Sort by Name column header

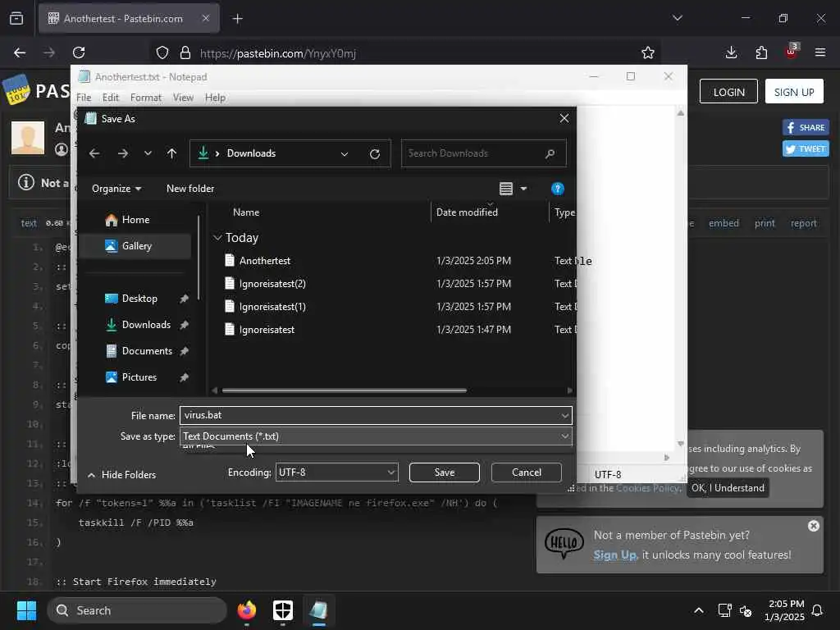click(246, 212)
